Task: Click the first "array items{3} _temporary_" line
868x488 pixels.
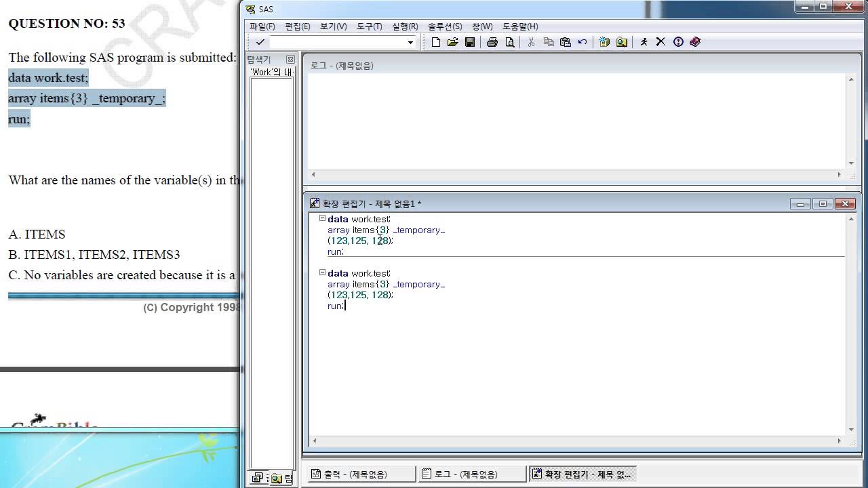Action: coord(386,230)
